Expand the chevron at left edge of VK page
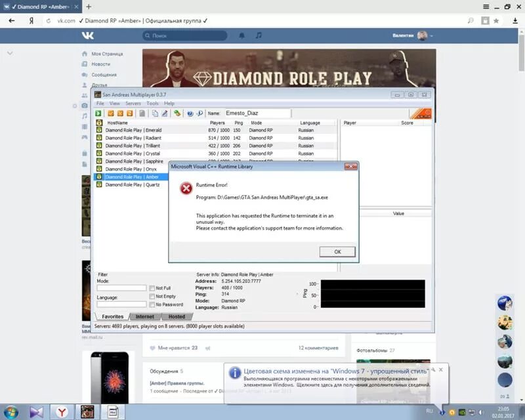Image resolution: width=525 pixels, height=420 pixels. [x=10, y=53]
